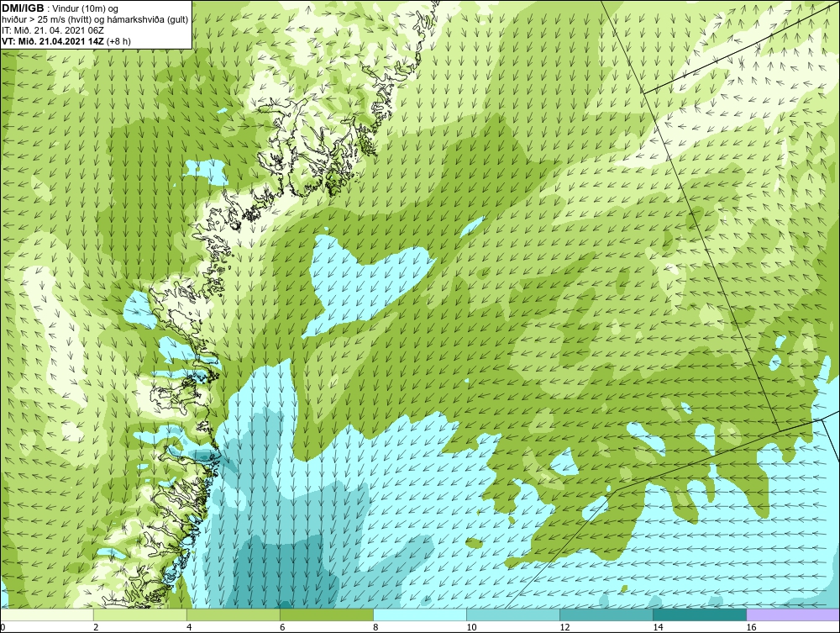Click the 'DMI/IGB' title text
840x633 pixels.
(x=23, y=8)
